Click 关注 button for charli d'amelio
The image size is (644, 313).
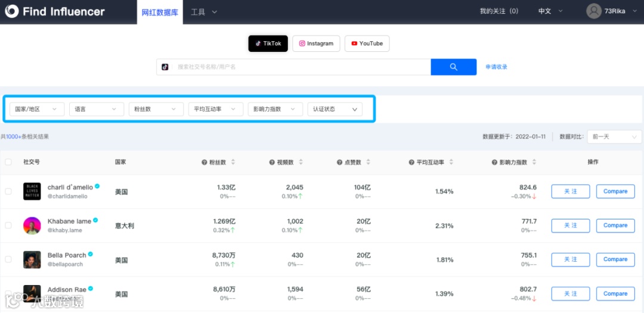pos(571,191)
